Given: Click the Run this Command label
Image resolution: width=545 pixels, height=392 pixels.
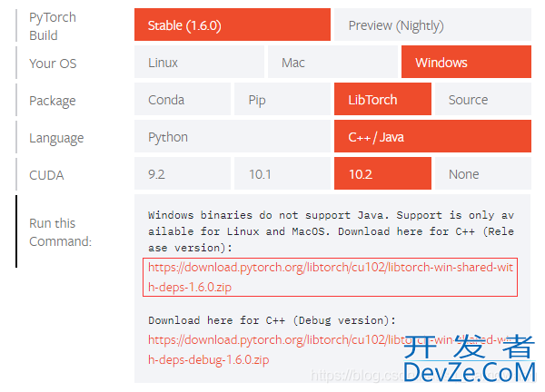Looking at the screenshot, I should click(x=59, y=232).
